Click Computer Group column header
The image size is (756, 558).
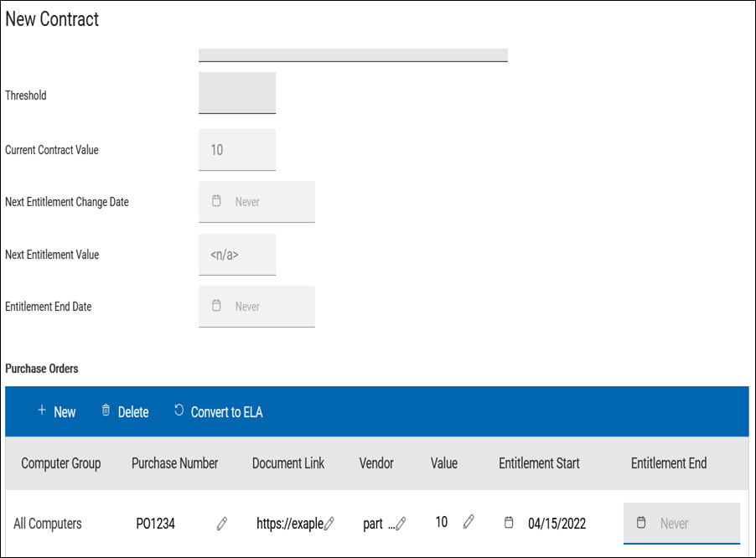[x=60, y=463]
